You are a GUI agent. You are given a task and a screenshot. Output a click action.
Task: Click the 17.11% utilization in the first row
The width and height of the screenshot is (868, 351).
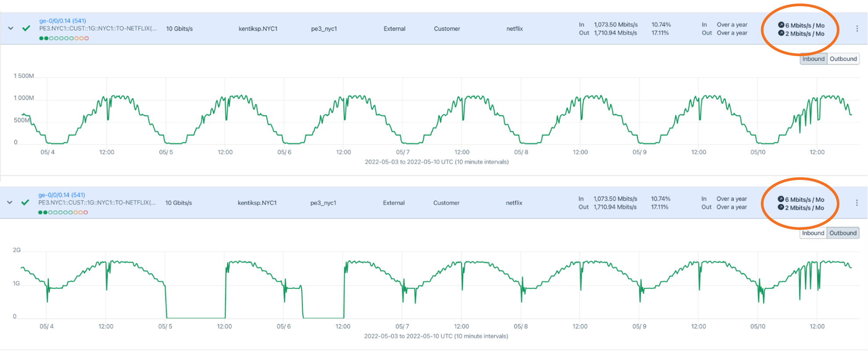[660, 33]
